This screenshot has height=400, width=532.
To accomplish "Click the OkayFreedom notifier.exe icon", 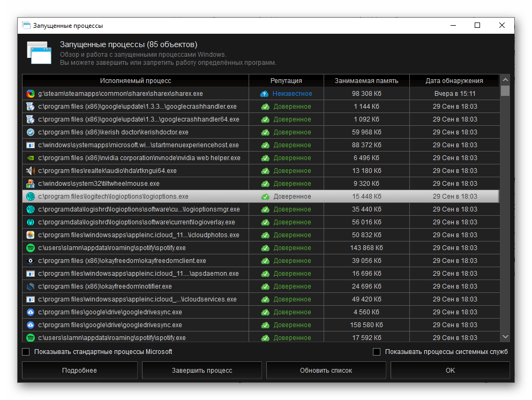I will 31,286.
